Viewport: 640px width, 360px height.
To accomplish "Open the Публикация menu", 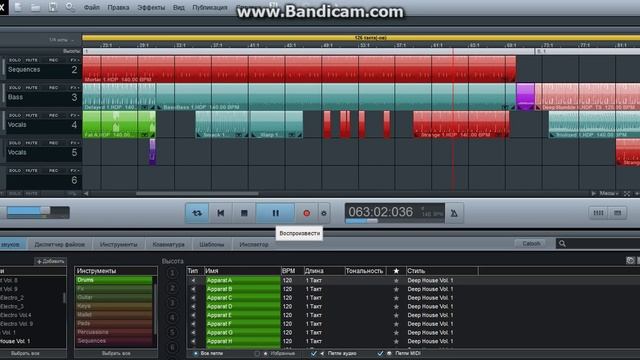I will 210,7.
